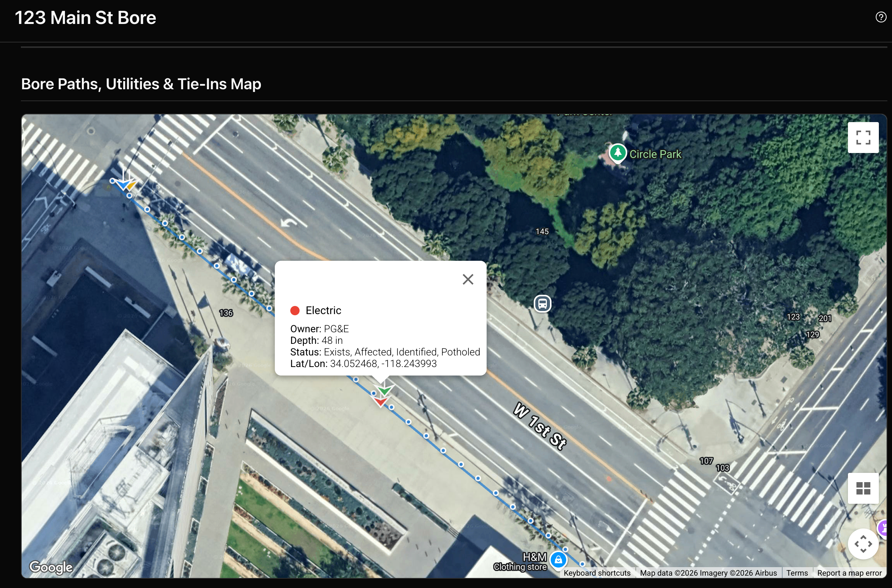
Task: Click the green tie-in arrow marker
Action: [x=385, y=391]
